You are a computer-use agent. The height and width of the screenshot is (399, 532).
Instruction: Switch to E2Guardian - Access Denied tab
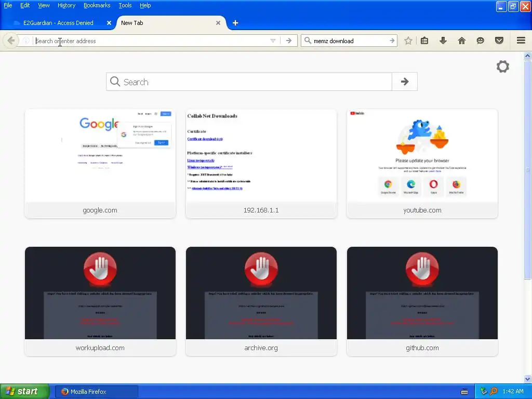coord(58,23)
